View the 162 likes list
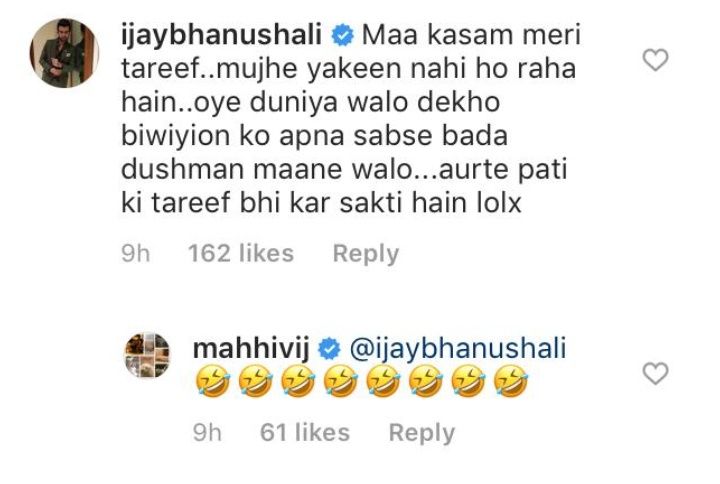The height and width of the screenshot is (484, 720). point(241,253)
